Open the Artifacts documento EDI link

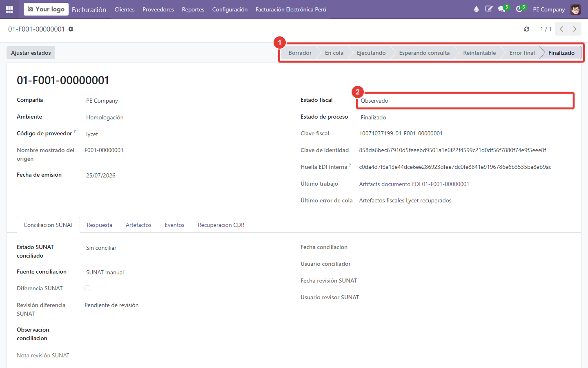click(414, 184)
